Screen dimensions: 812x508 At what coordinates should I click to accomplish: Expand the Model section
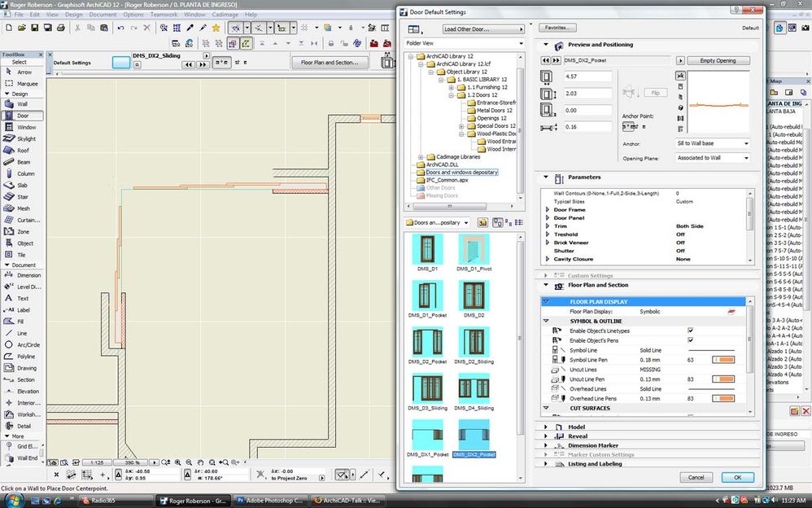[x=548, y=427]
